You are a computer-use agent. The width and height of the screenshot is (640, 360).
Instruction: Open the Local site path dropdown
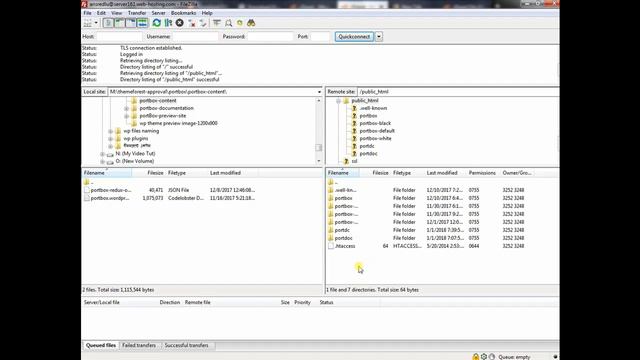click(319, 92)
